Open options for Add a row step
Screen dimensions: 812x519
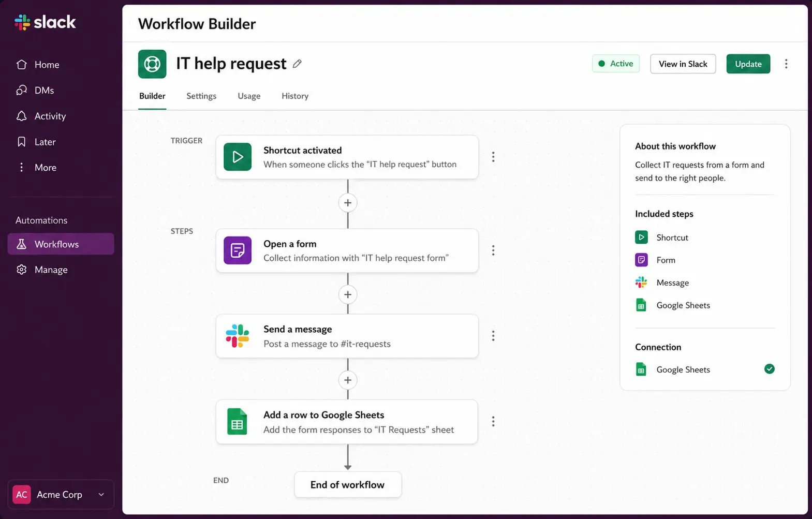tap(493, 422)
